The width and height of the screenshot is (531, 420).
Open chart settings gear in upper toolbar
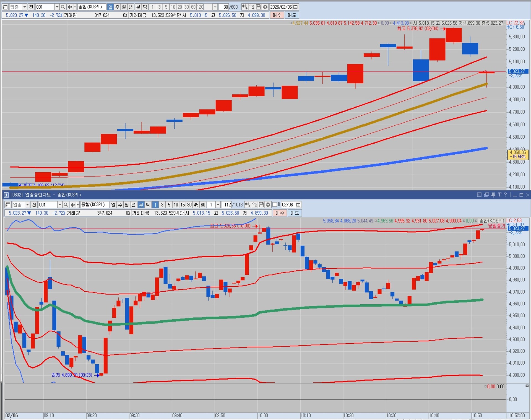click(265, 7)
